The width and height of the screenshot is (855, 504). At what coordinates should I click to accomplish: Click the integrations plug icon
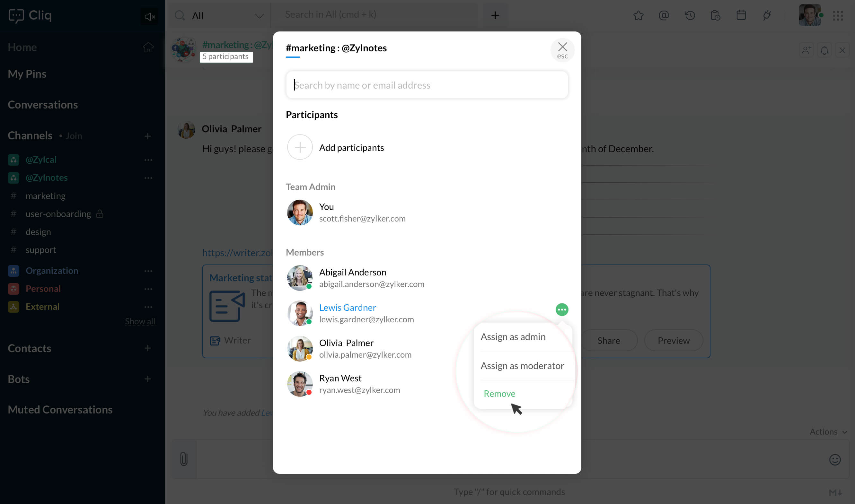point(767,15)
